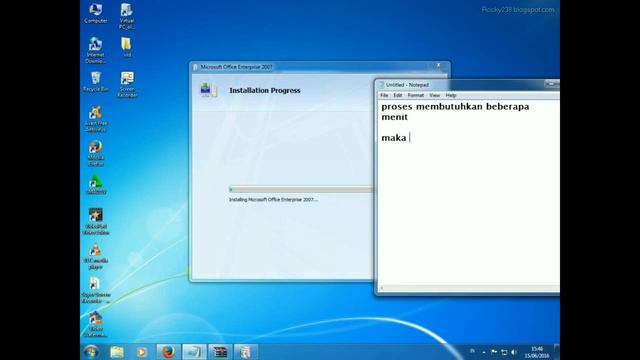Image resolution: width=640 pixels, height=360 pixels.
Task: Click the Office installation progress bar
Action: [301, 189]
